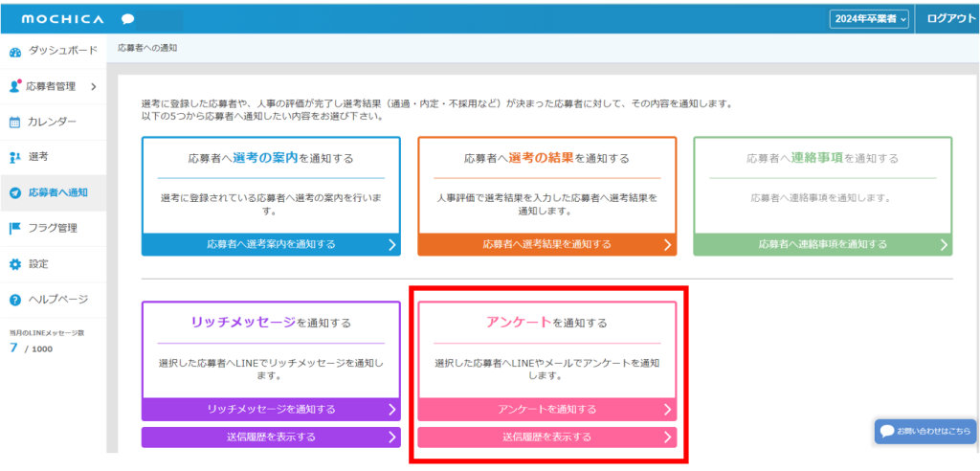Screen dimensions: 980x471
Task: Click ログアウト to log out
Action: (948, 19)
